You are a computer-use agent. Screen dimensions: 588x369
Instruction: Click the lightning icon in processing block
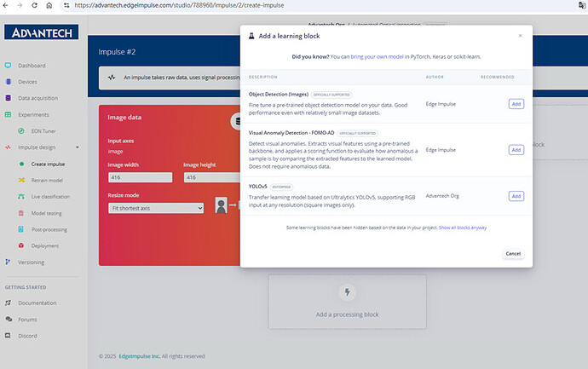(347, 292)
